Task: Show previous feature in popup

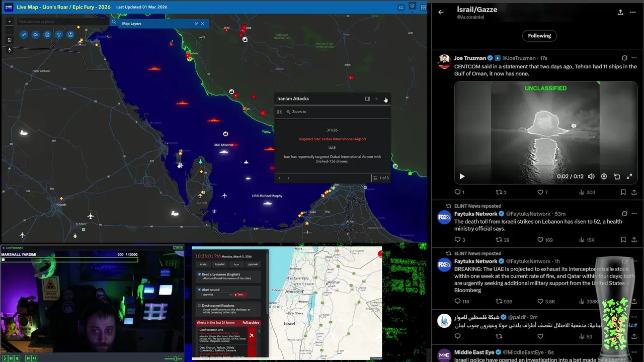Action: pyautogui.click(x=279, y=178)
